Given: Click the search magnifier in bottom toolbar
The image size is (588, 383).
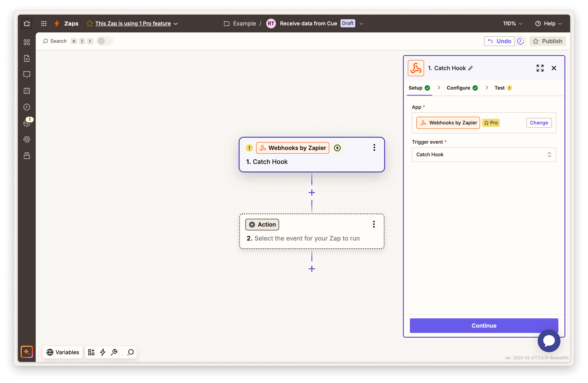Looking at the screenshot, I should [130, 352].
